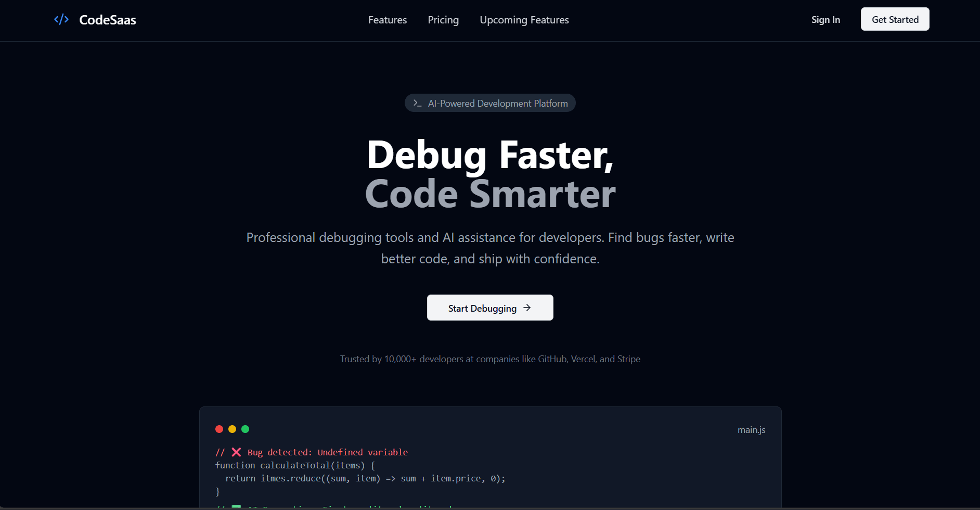Click the yellow window dot in the code editor

(x=232, y=429)
